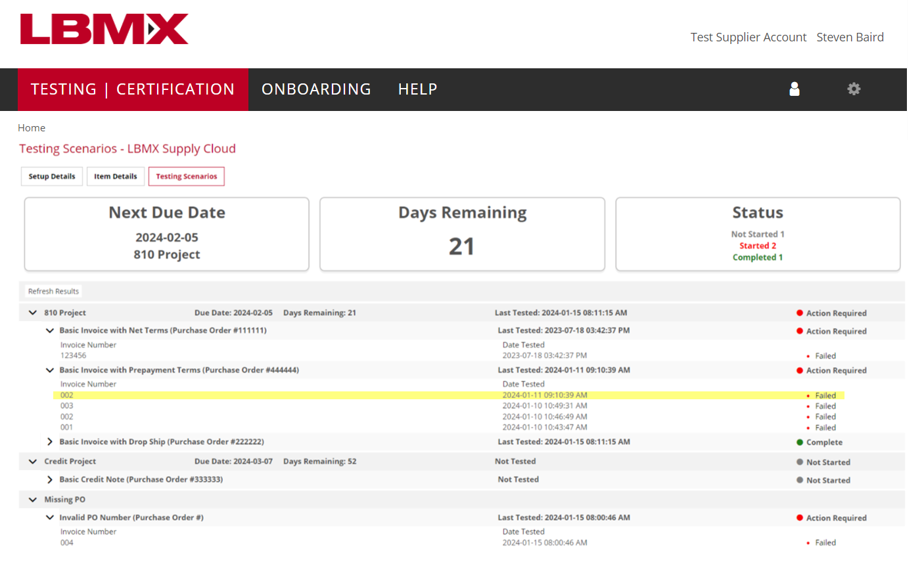Screen dimensions: 924x570
Task: Click Invalid PO Number Action Required status
Action: 831,518
